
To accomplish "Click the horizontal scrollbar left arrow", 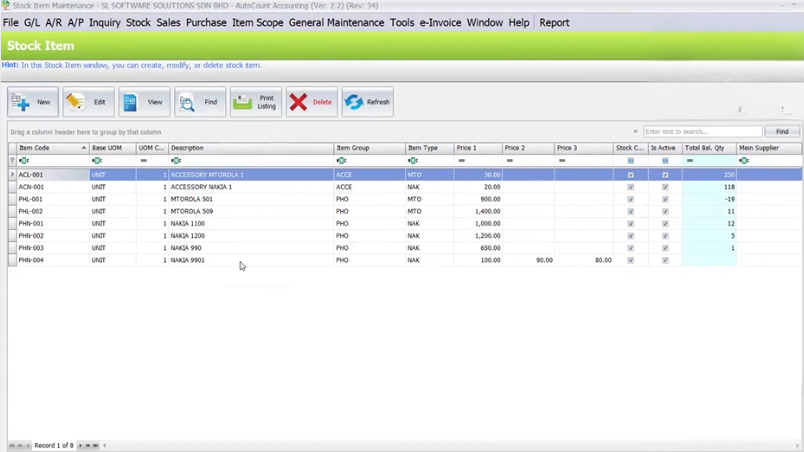I will pyautogui.click(x=105, y=445).
